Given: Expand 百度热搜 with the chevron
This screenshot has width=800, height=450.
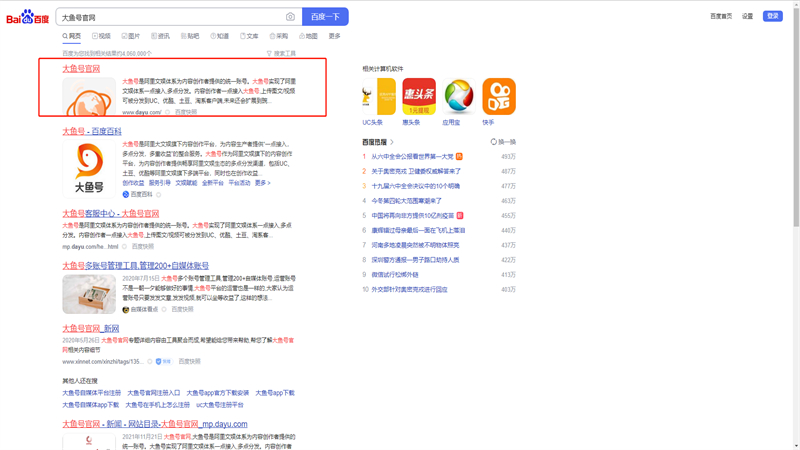Looking at the screenshot, I should tap(392, 142).
